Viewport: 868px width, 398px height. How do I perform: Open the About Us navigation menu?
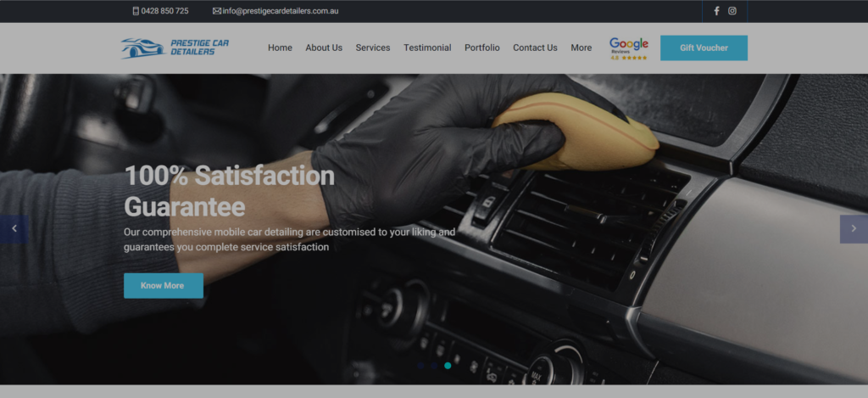click(x=324, y=48)
